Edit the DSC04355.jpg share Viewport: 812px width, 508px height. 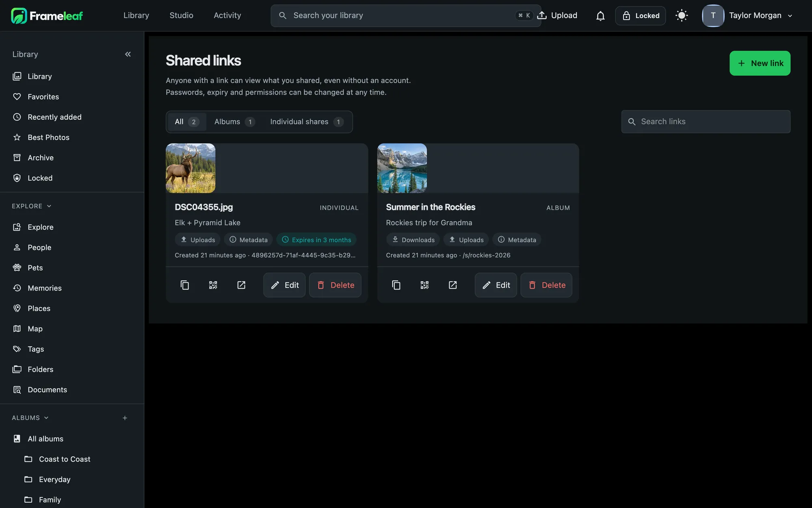285,285
